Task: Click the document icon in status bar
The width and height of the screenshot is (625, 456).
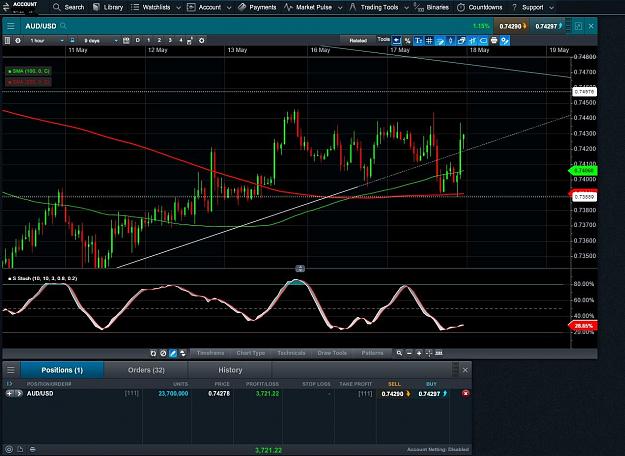Action: 20,450
